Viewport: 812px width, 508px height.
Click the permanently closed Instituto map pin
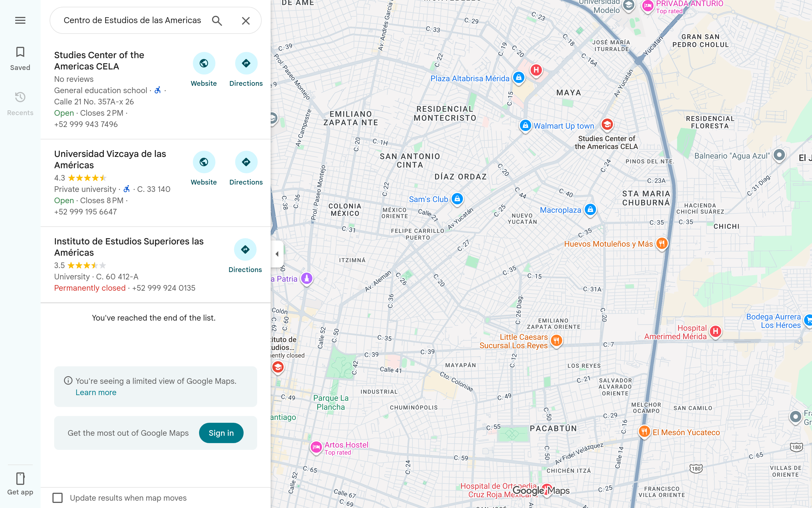pos(278,367)
